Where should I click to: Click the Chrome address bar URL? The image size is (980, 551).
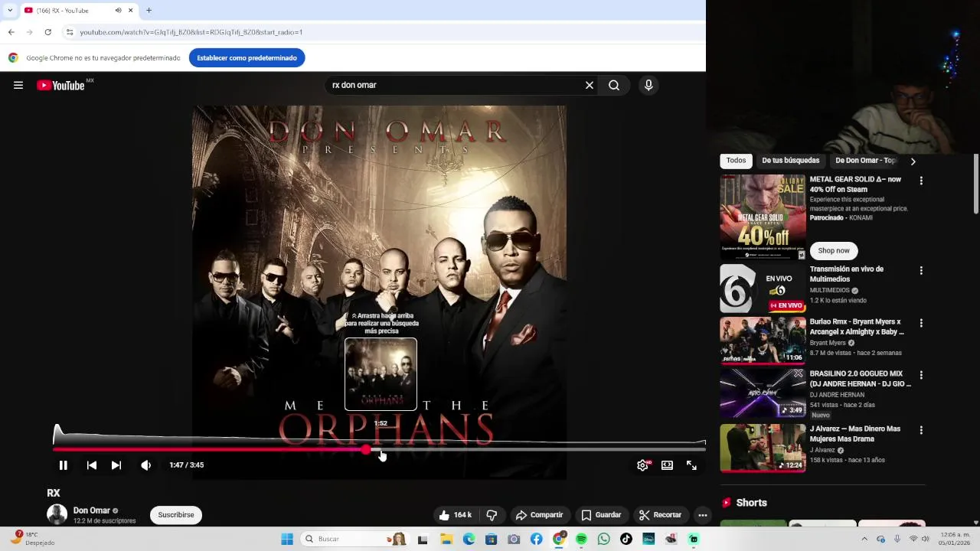coord(191,32)
